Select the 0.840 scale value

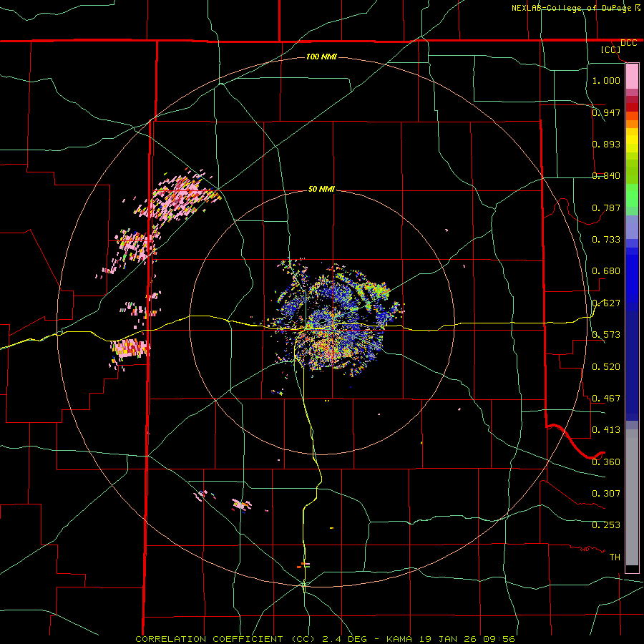(x=606, y=175)
